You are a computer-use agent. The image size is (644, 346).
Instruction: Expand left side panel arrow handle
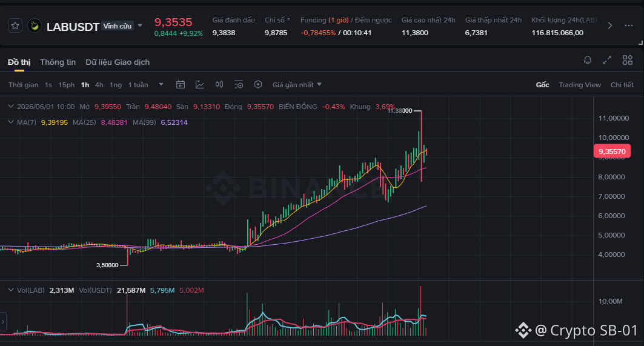[3, 322]
